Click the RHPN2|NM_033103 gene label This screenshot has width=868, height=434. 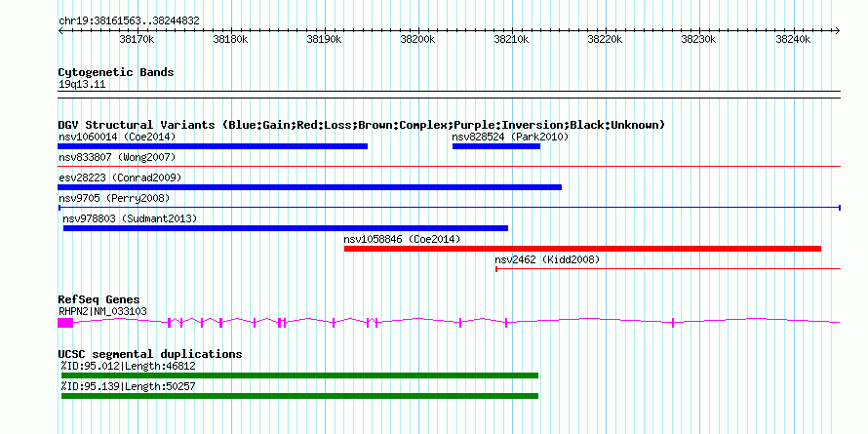[103, 312]
